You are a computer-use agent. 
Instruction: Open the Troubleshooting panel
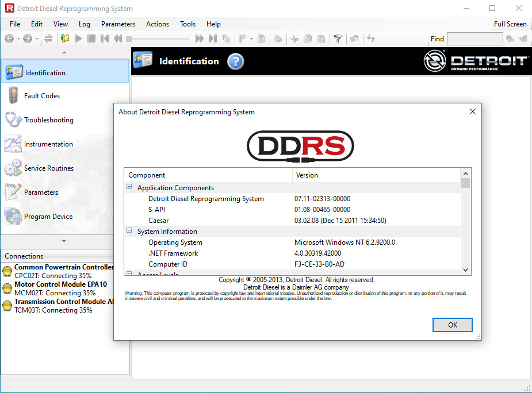coord(48,120)
